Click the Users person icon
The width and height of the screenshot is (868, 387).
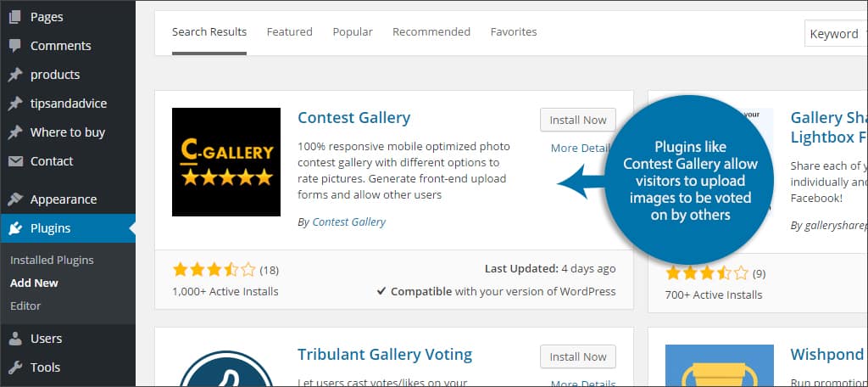click(15, 339)
